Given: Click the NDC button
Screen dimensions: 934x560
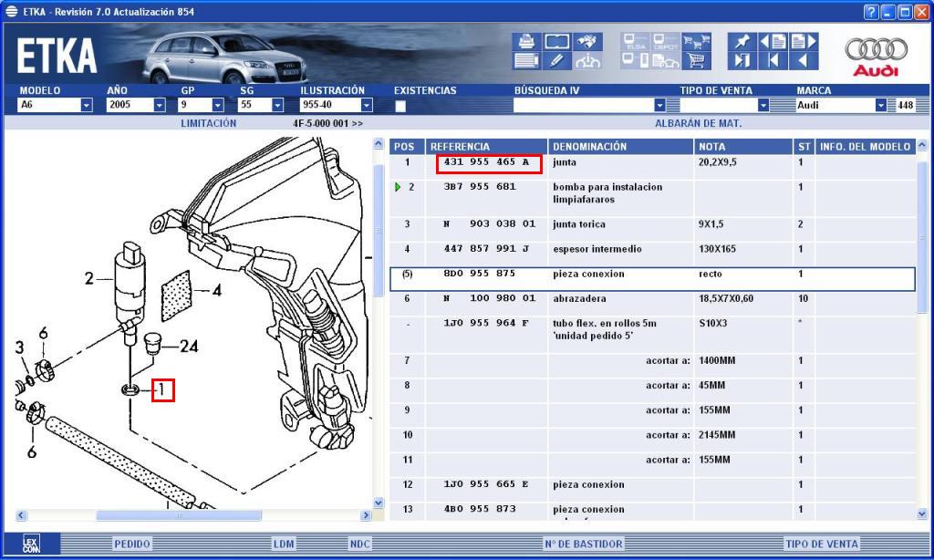Looking at the screenshot, I should [359, 544].
